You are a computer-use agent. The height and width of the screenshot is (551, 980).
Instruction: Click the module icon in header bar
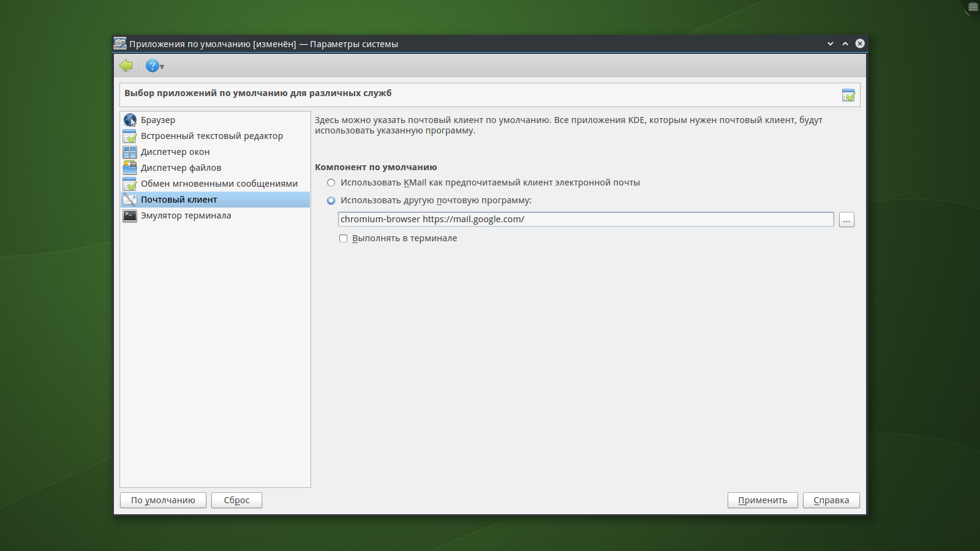point(848,95)
